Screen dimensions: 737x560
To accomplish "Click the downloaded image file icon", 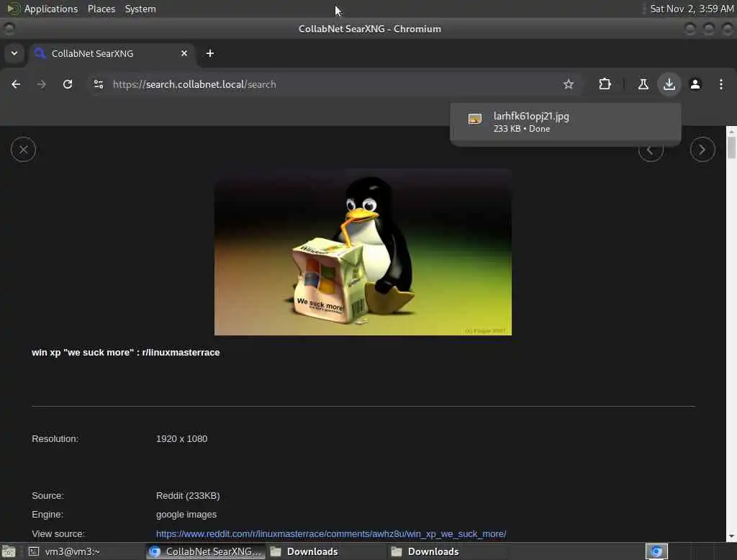I will [x=475, y=119].
